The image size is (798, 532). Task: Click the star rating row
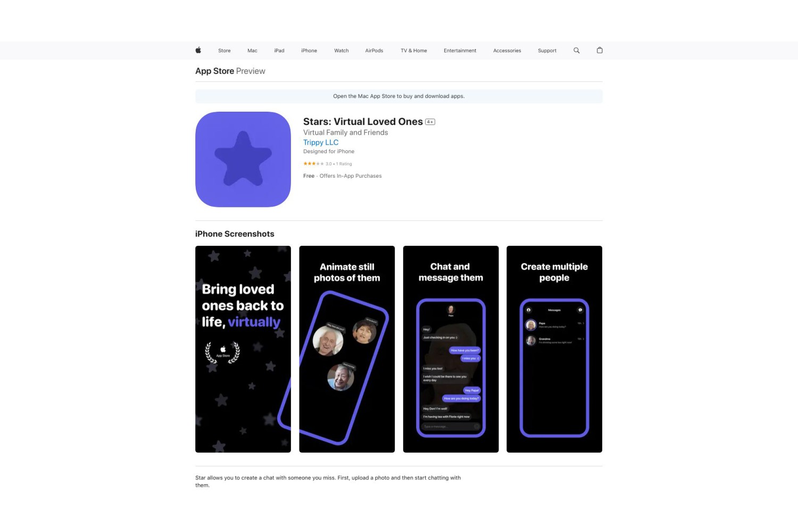[x=328, y=164]
